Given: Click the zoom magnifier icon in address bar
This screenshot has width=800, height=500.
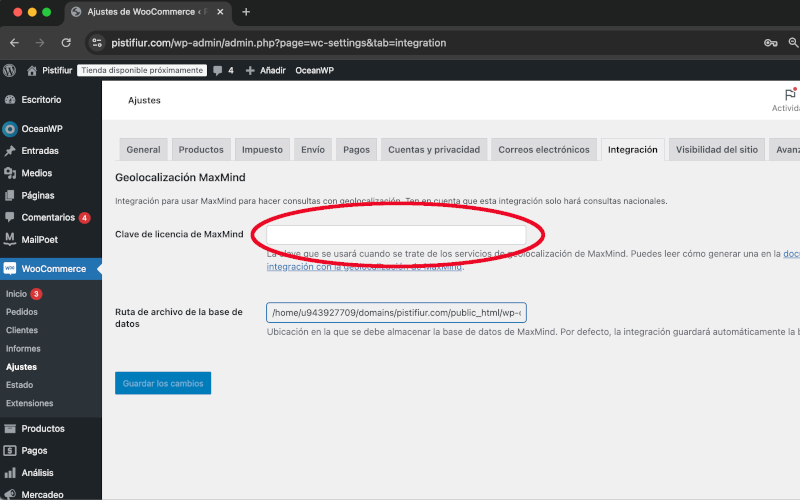Looking at the screenshot, I should coord(793,43).
